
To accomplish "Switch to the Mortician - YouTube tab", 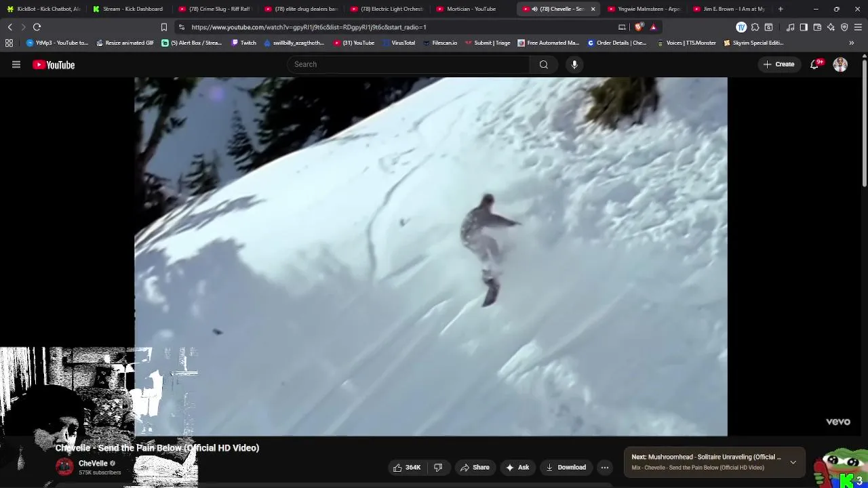I will pos(472,9).
